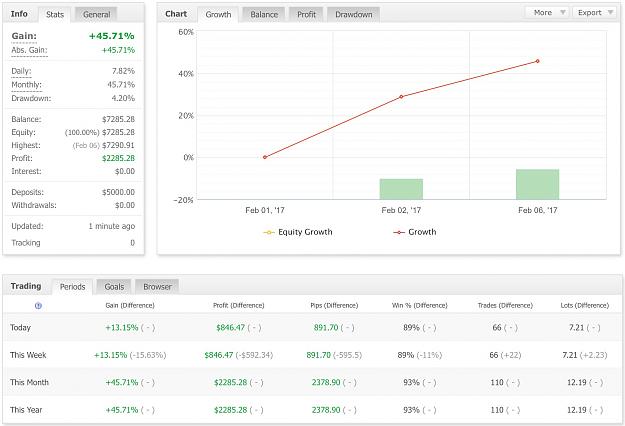The width and height of the screenshot is (625, 426).
Task: Select the Today row label
Action: point(20,328)
